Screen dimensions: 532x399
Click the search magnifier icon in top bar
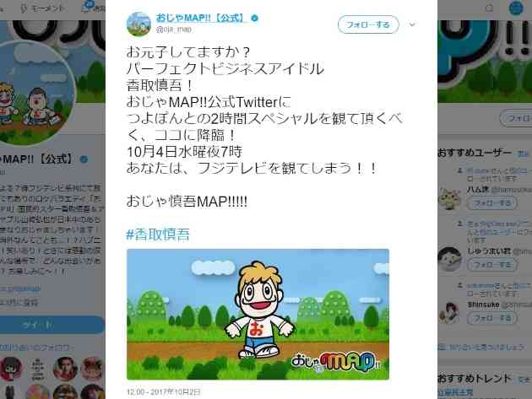[489, 8]
